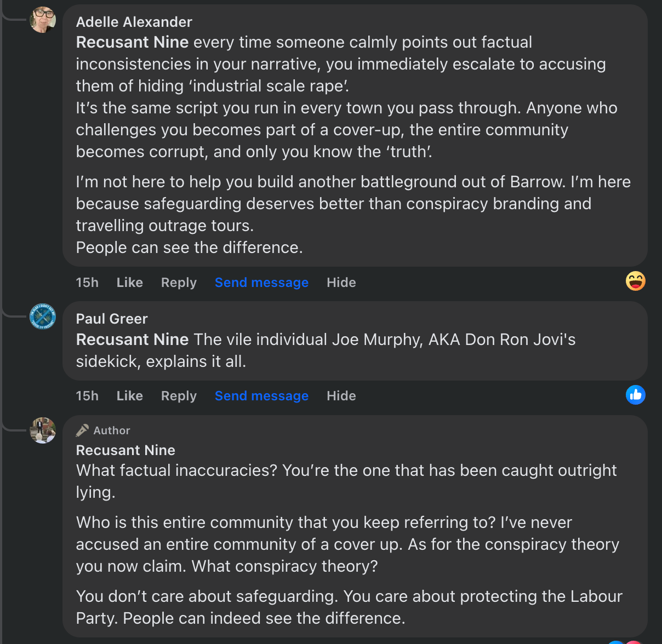Click the blue thumbs-up reaction on Paul's comment

pos(636,395)
